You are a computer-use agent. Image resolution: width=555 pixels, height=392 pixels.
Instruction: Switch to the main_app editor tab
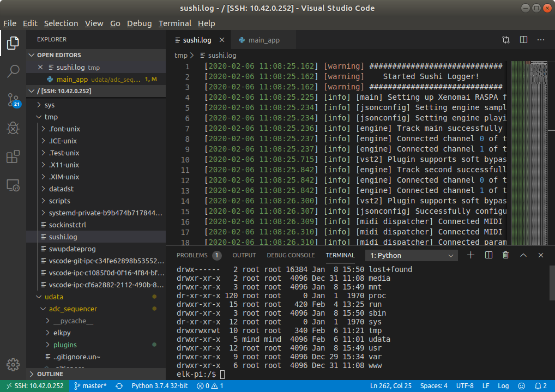coord(263,40)
